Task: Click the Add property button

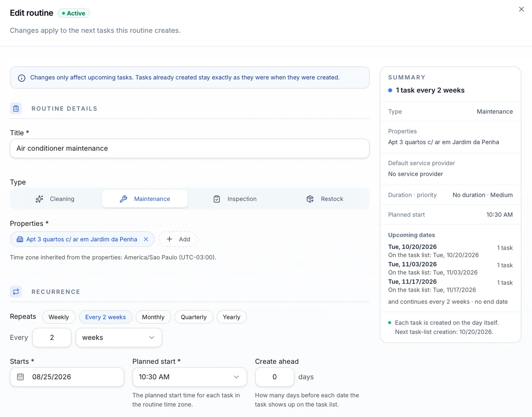Action: pos(178,239)
